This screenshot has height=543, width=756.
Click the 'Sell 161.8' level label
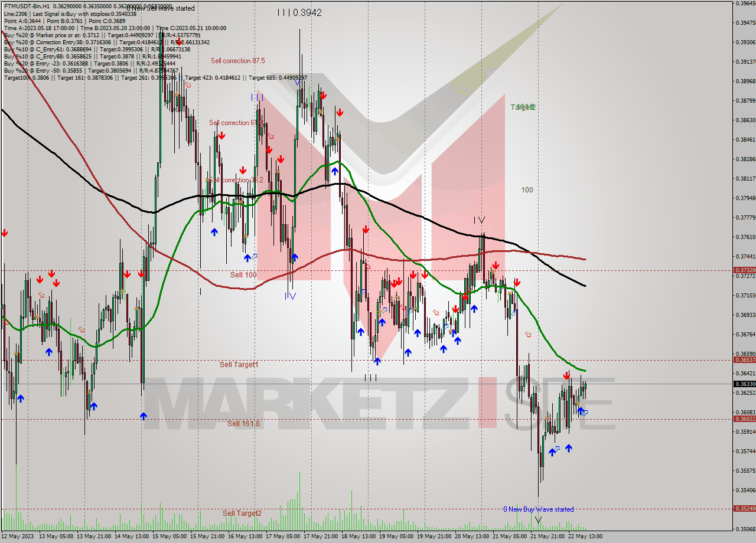pos(243,423)
